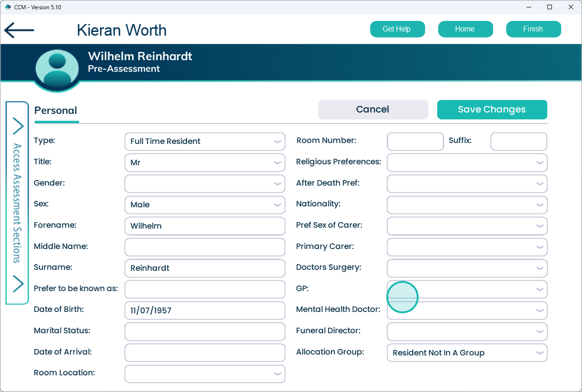Click the resident profile avatar icon
The height and width of the screenshot is (392, 582).
click(x=57, y=68)
